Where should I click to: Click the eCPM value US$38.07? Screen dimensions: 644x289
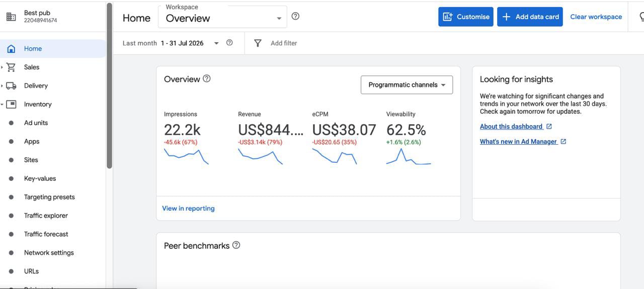click(x=344, y=130)
